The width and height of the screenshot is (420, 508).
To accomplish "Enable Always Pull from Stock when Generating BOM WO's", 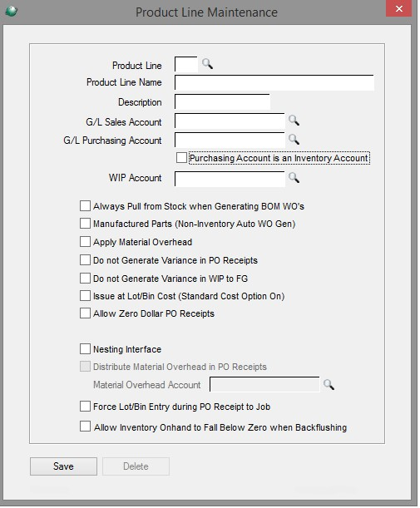I will coord(85,206).
